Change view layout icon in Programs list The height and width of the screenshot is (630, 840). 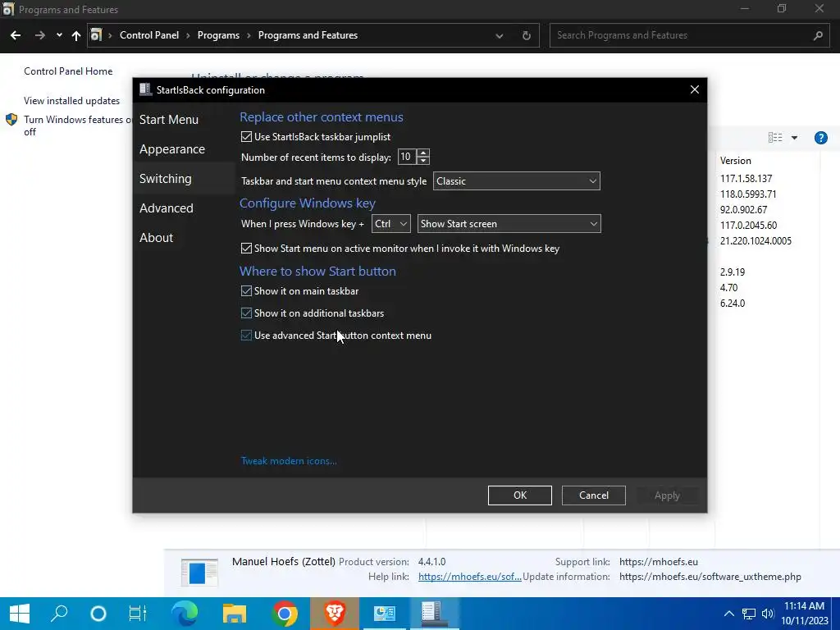[775, 138]
